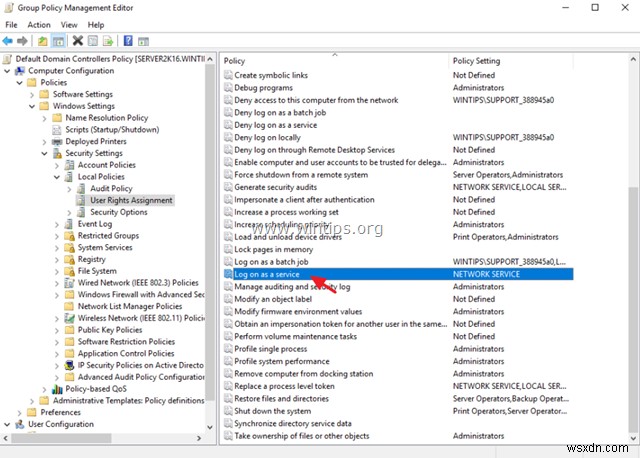
Task: Click the tree pane scroll right arrow
Action: tap(199, 438)
